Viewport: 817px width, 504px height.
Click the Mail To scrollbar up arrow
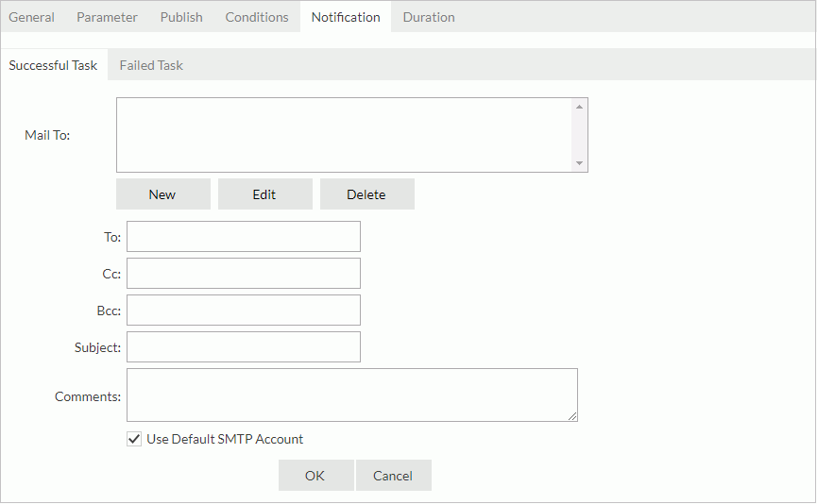(x=579, y=107)
